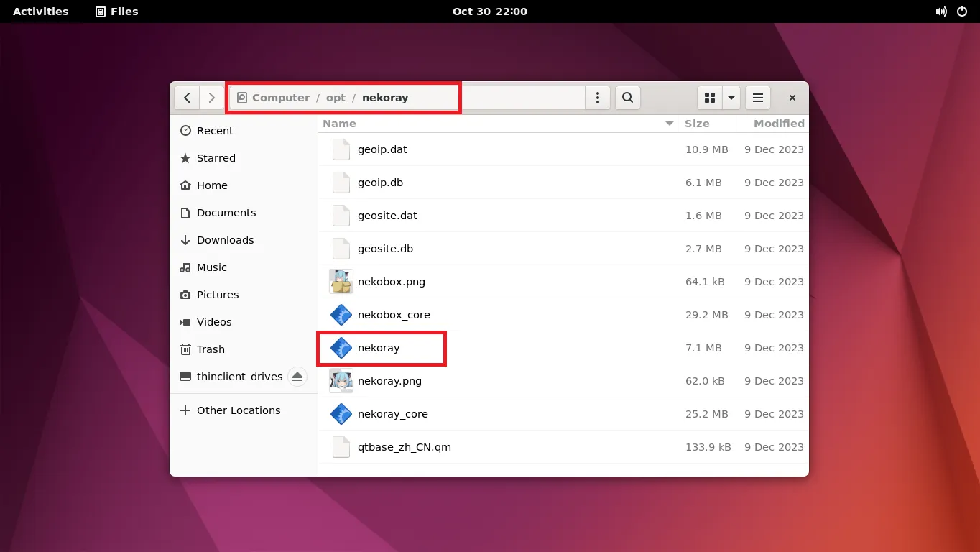The image size is (980, 552).
Task: Click the 10.9 MB size value
Action: point(707,149)
